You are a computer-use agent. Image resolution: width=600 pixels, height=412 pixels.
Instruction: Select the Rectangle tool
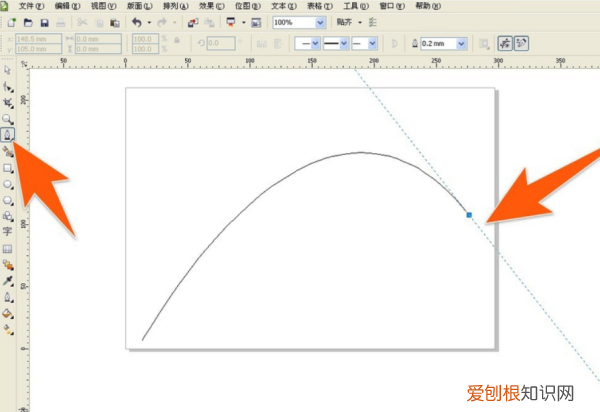click(8, 168)
